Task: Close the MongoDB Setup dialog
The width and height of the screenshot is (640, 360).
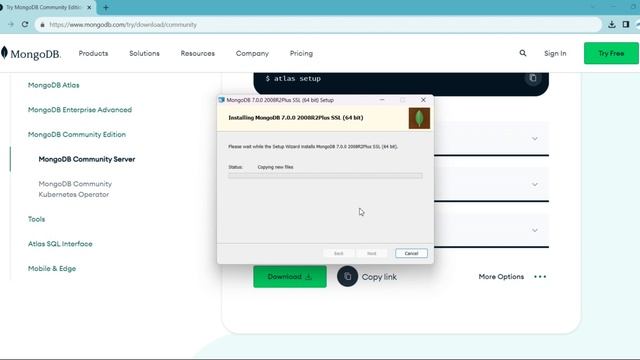Action: point(423,100)
